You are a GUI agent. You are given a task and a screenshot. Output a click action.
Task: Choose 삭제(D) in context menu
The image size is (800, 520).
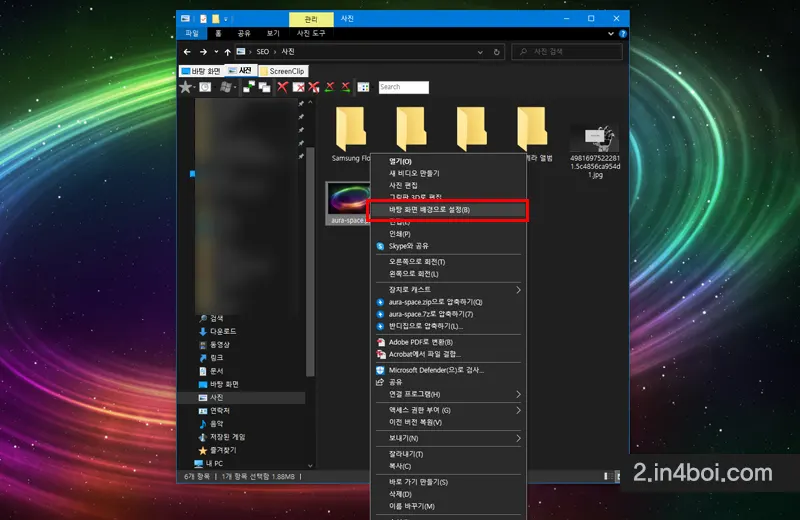point(448,494)
